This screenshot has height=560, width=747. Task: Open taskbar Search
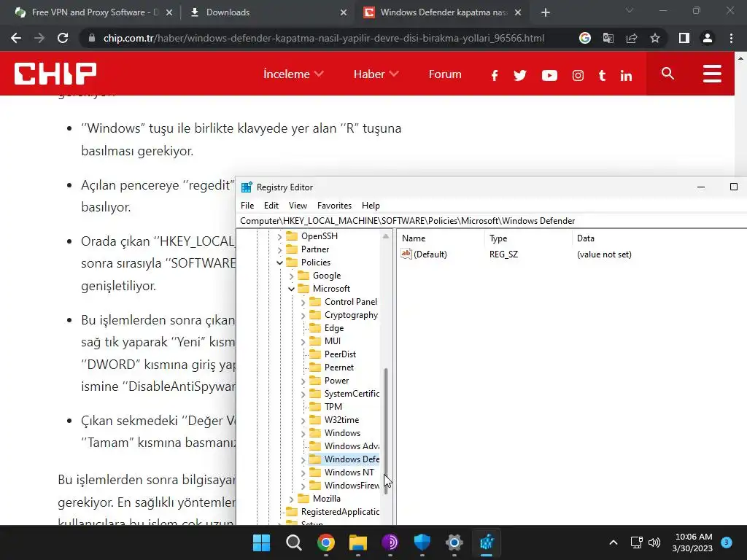click(x=293, y=542)
